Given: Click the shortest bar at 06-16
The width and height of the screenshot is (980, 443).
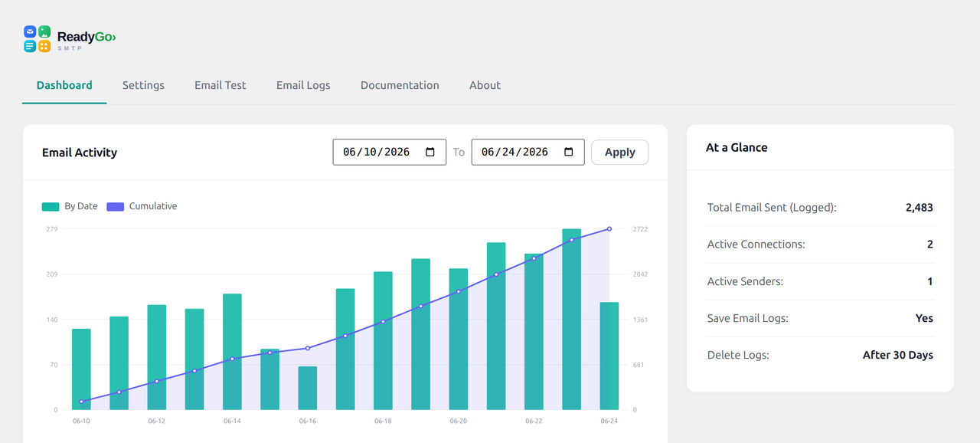Looking at the screenshot, I should (308, 388).
